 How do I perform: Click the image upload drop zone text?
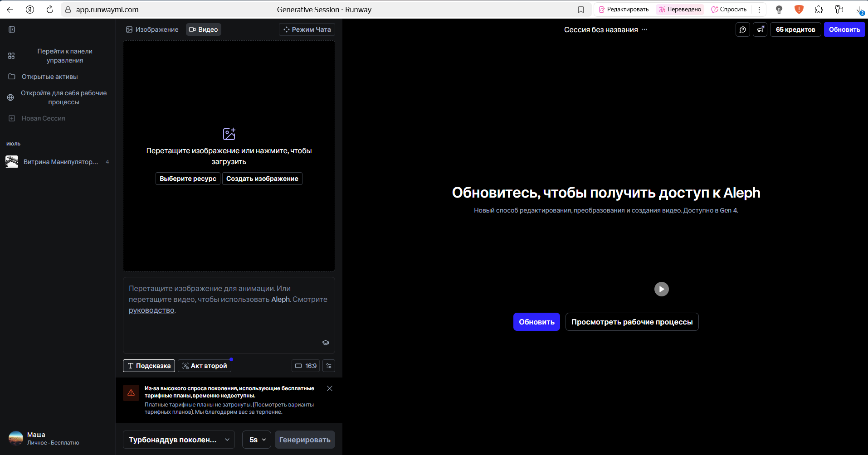click(x=229, y=156)
